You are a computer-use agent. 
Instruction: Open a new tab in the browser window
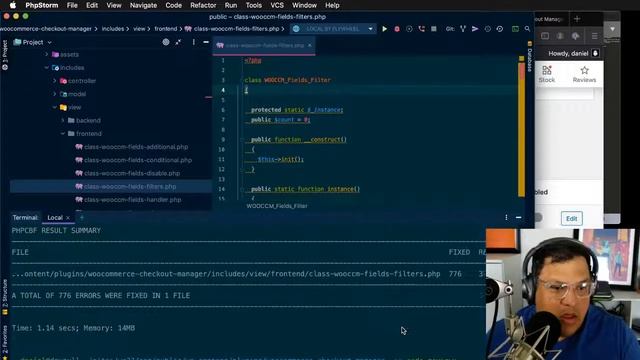click(x=577, y=19)
